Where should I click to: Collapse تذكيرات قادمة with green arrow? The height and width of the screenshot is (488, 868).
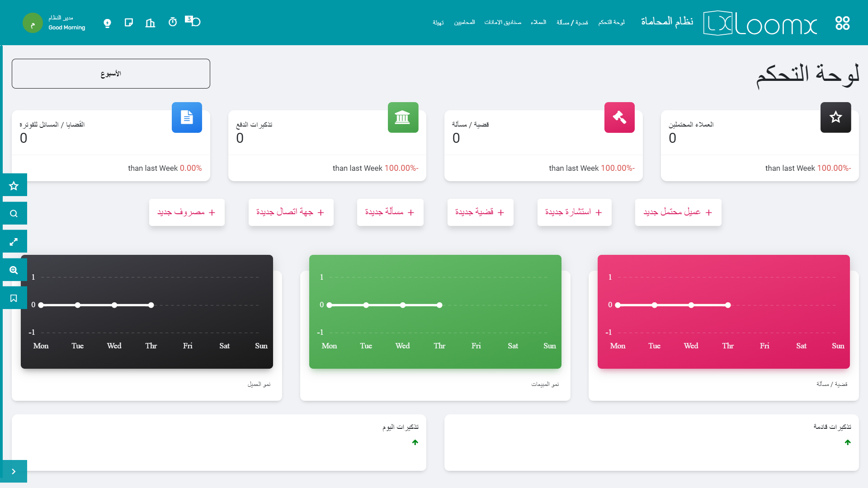point(848,442)
